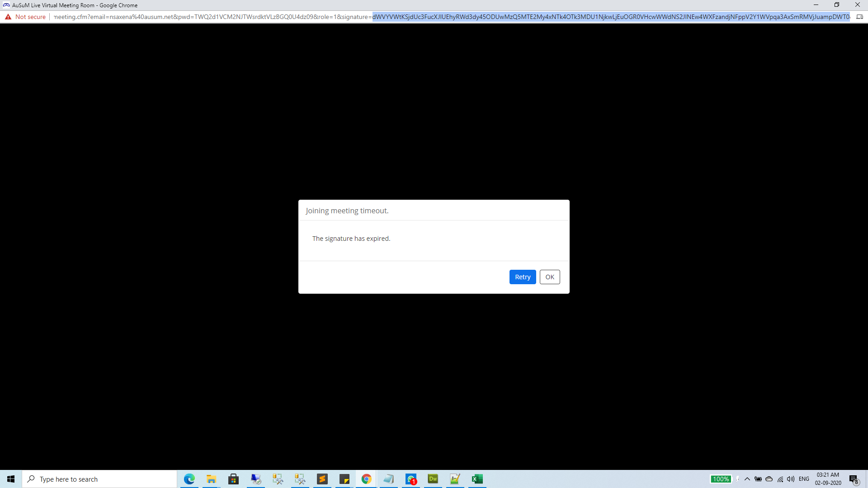Launch Microsoft Store from the taskbar
This screenshot has width=868, height=488.
(x=233, y=479)
